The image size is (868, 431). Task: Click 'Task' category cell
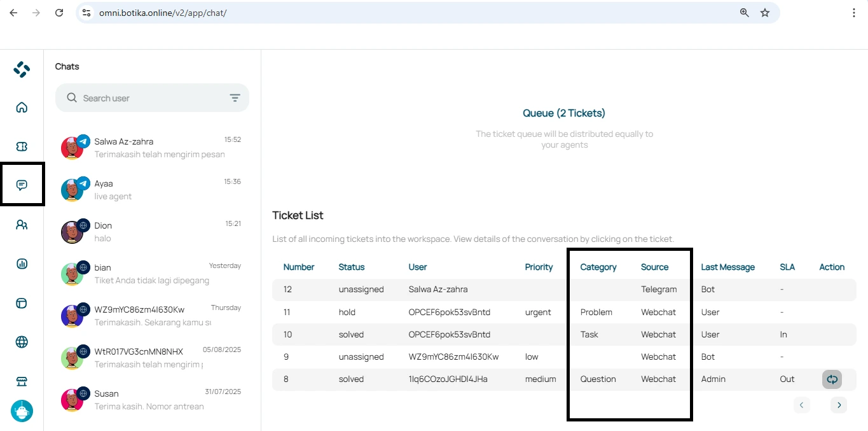point(589,335)
